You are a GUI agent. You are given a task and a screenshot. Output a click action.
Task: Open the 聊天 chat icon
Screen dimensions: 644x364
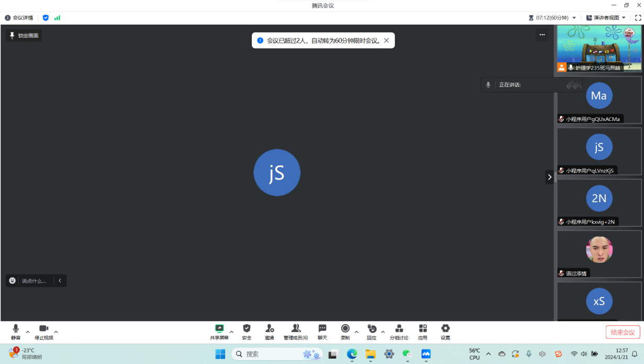(x=323, y=329)
